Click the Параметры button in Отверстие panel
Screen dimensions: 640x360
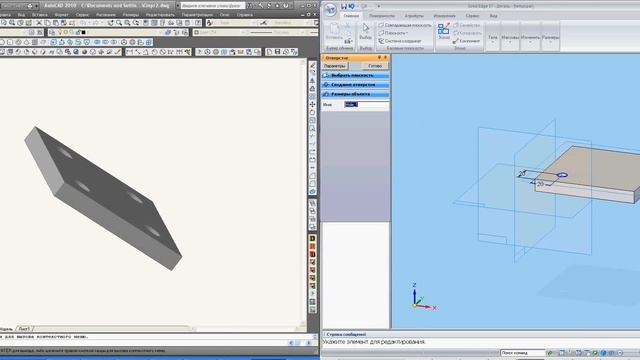[x=335, y=66]
